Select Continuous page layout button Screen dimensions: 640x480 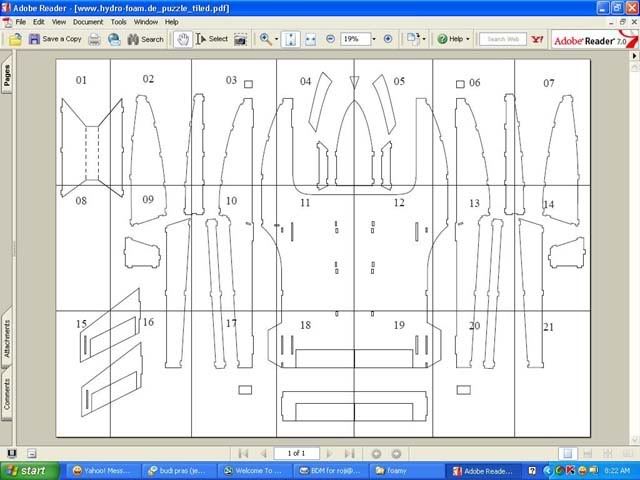(x=588, y=453)
